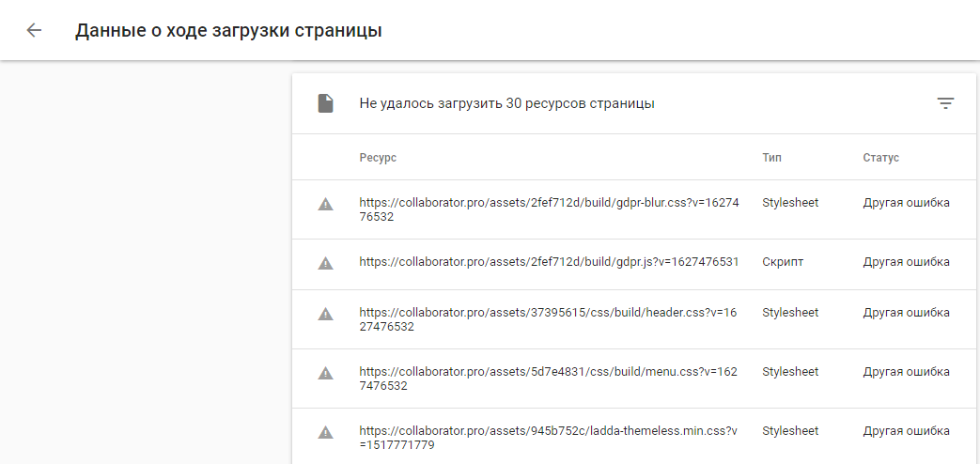Image resolution: width=980 pixels, height=464 pixels.
Task: Click the "Не удалось загрузить 30 ресурсов страницы" heading
Action: click(506, 103)
